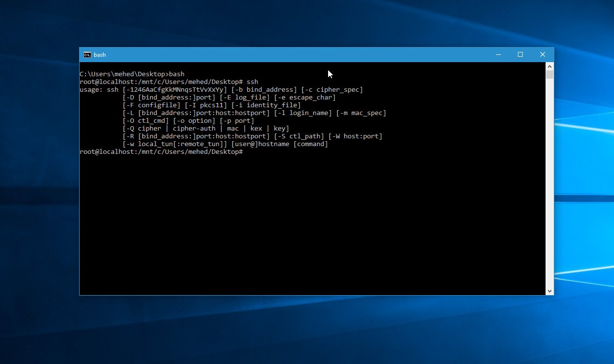Minimize the bash console window
This screenshot has height=364, width=614.
[498, 55]
